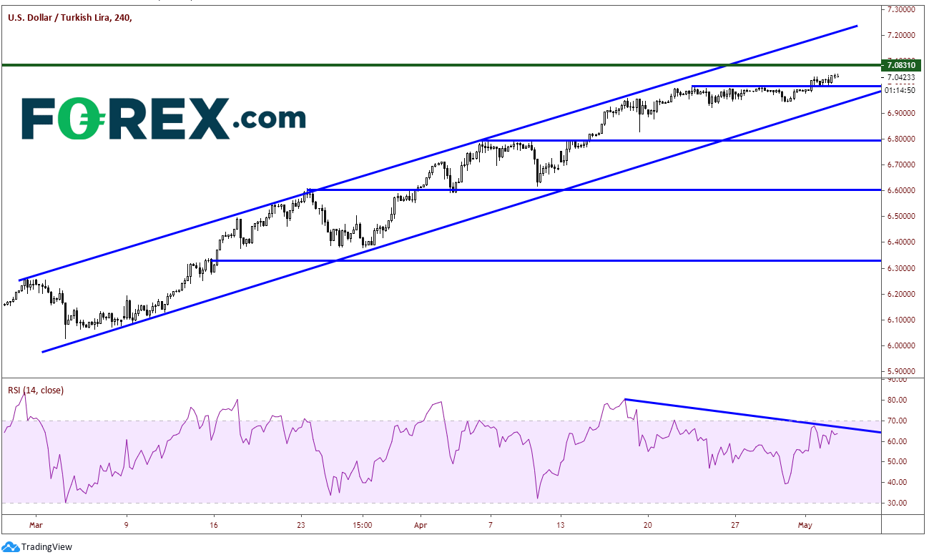Click the 16 date label on time axis
The height and width of the screenshot is (560, 929).
[x=213, y=524]
